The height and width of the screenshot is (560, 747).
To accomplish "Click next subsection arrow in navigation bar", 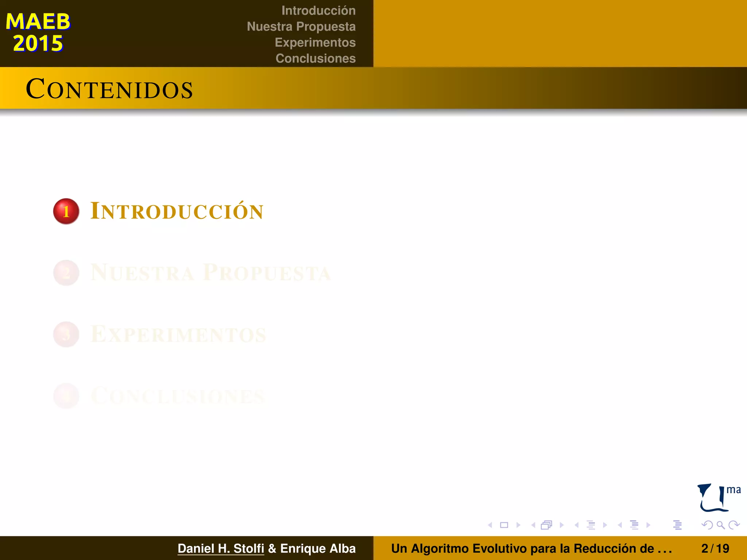I will [605, 525].
